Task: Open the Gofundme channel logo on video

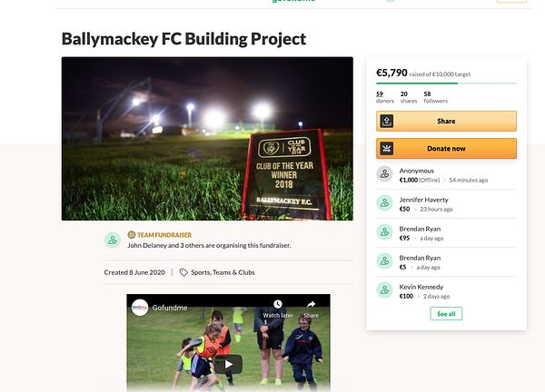Action: pyautogui.click(x=140, y=308)
